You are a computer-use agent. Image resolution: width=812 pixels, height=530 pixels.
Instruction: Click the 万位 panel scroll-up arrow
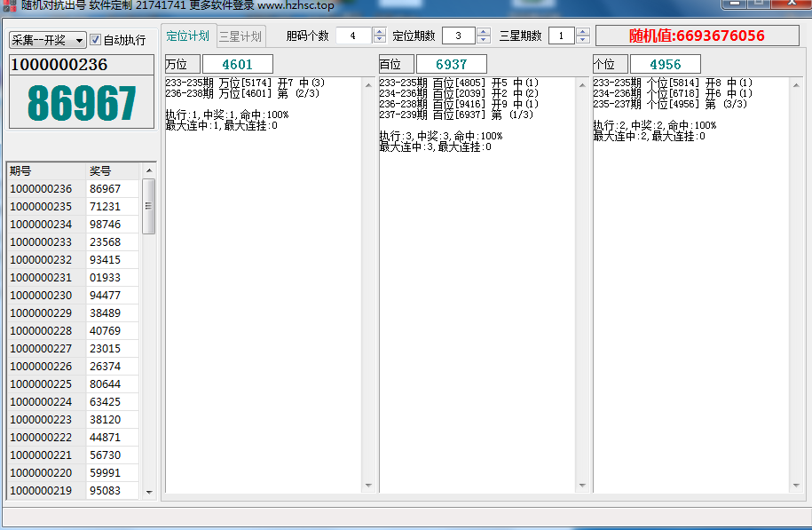(368, 85)
